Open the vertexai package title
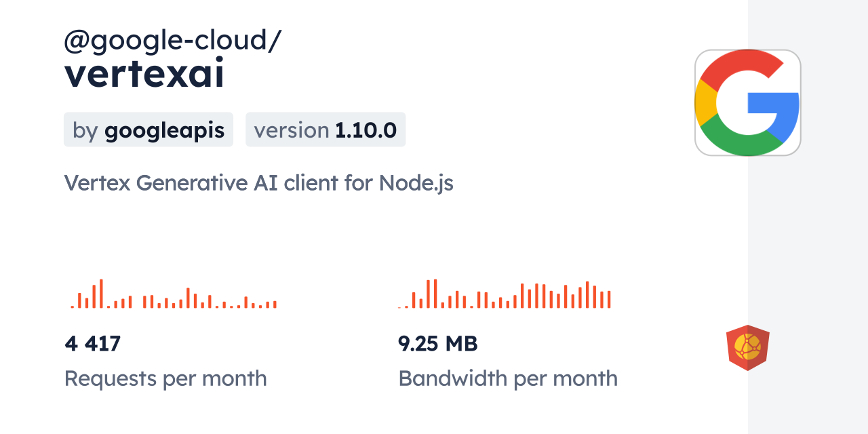This screenshot has width=868, height=434. click(x=144, y=75)
